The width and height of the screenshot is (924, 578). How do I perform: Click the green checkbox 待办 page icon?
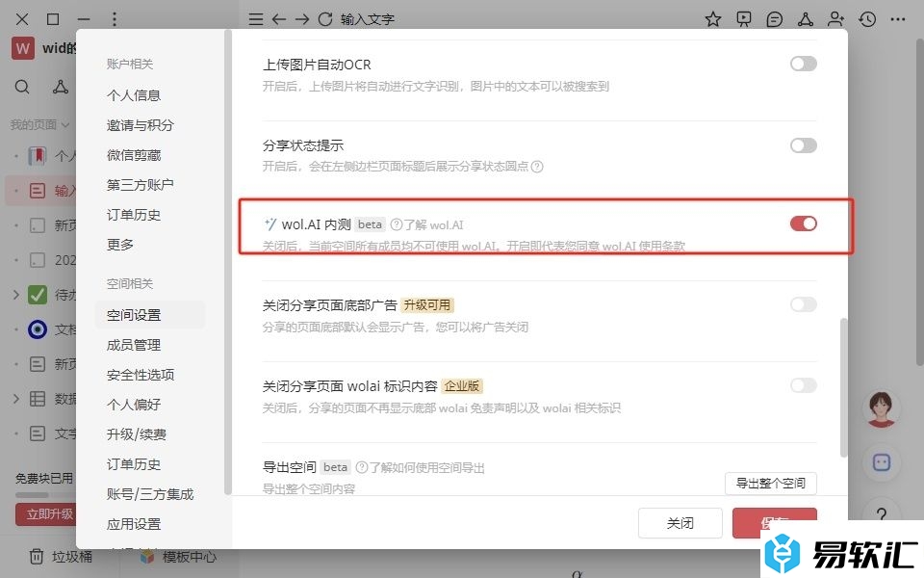(x=38, y=295)
